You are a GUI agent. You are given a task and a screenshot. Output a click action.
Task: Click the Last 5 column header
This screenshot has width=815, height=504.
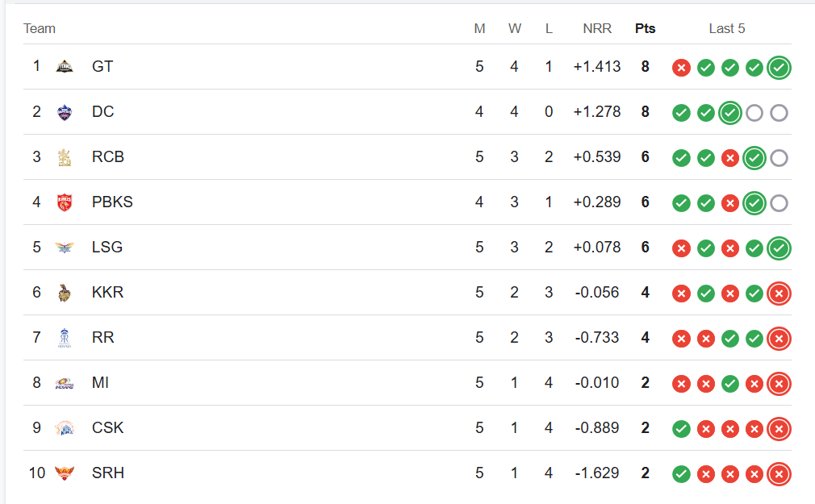(726, 28)
